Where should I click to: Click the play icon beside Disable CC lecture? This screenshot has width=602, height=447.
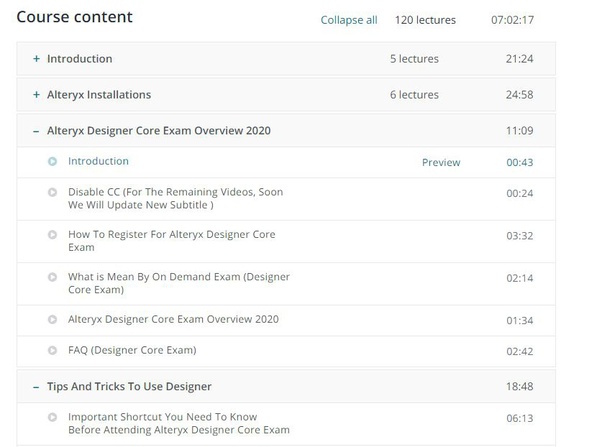point(52,192)
